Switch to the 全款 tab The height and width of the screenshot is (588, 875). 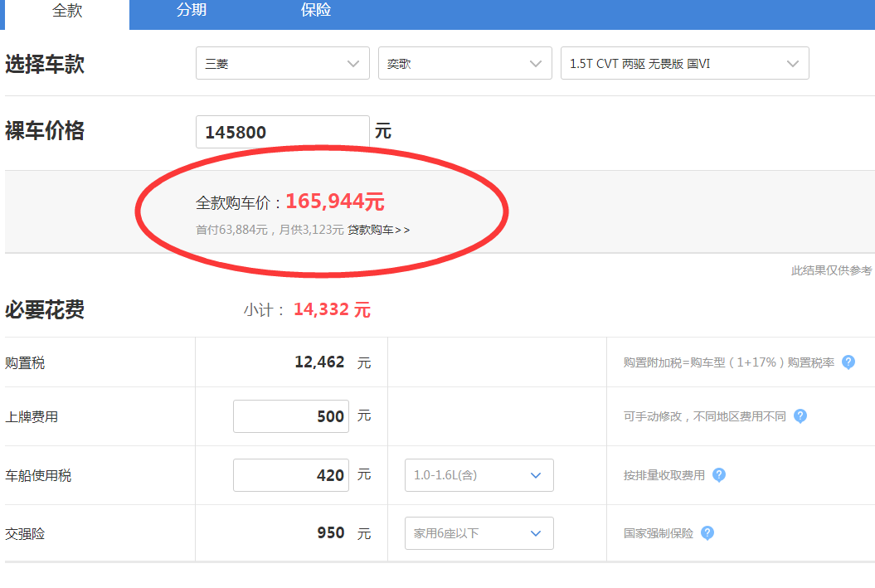pyautogui.click(x=67, y=11)
